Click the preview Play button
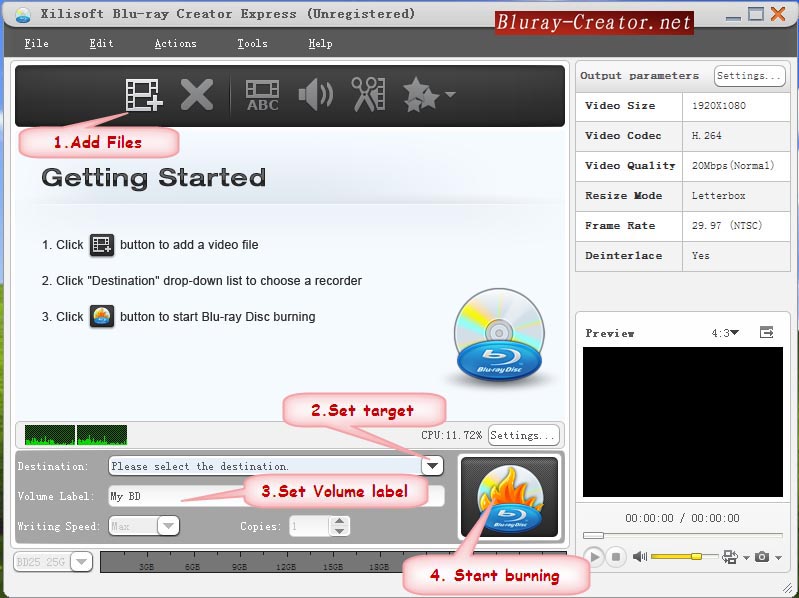Screen dimensions: 799x598 click(x=594, y=557)
